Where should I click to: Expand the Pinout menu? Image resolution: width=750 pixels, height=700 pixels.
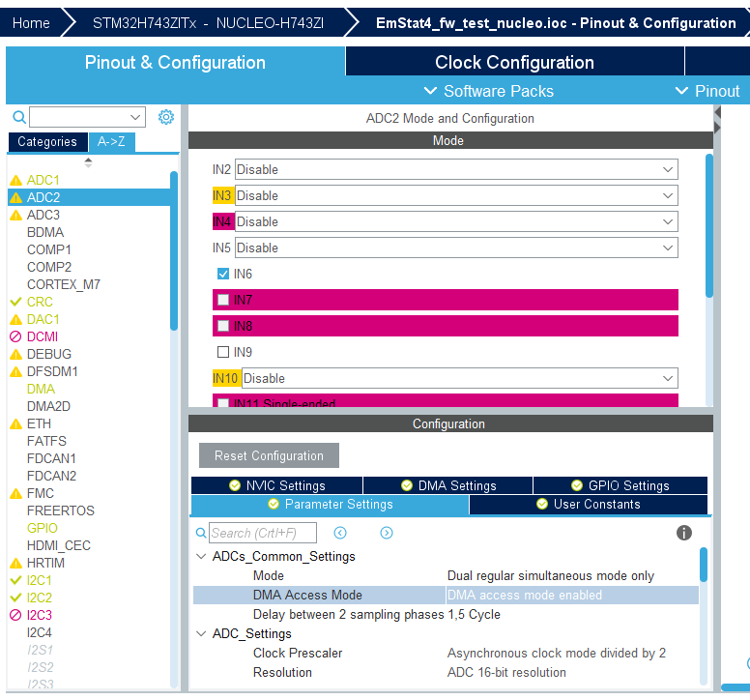pos(707,91)
